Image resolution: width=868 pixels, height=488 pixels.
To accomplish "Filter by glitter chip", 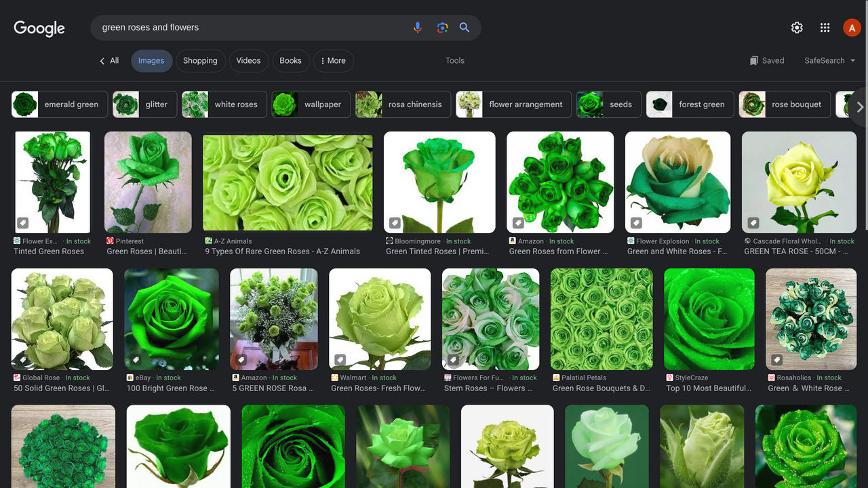I will (144, 104).
